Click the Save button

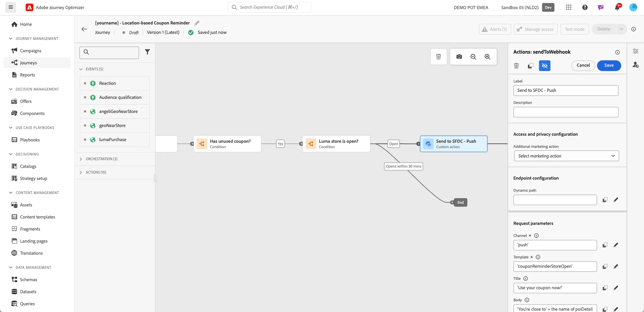609,65
